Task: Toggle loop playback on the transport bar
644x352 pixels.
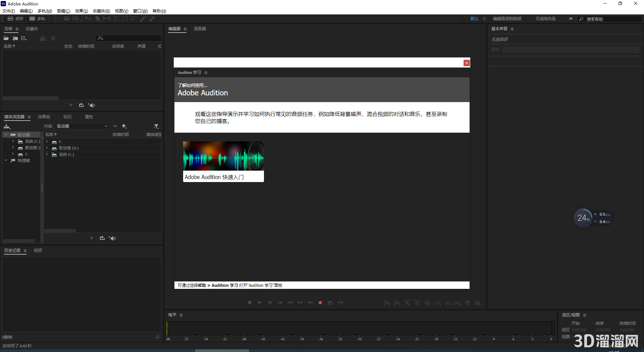Action: [330, 303]
